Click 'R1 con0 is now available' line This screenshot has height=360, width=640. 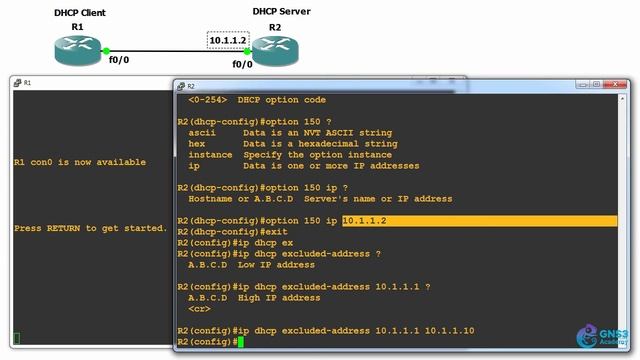(x=80, y=162)
